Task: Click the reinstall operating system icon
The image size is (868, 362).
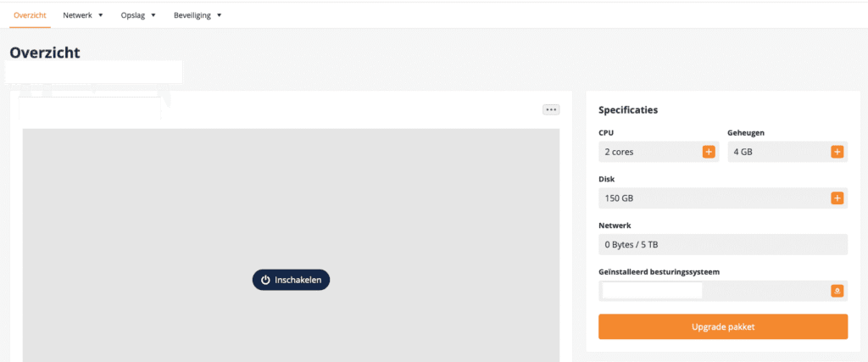Action: pos(837,291)
